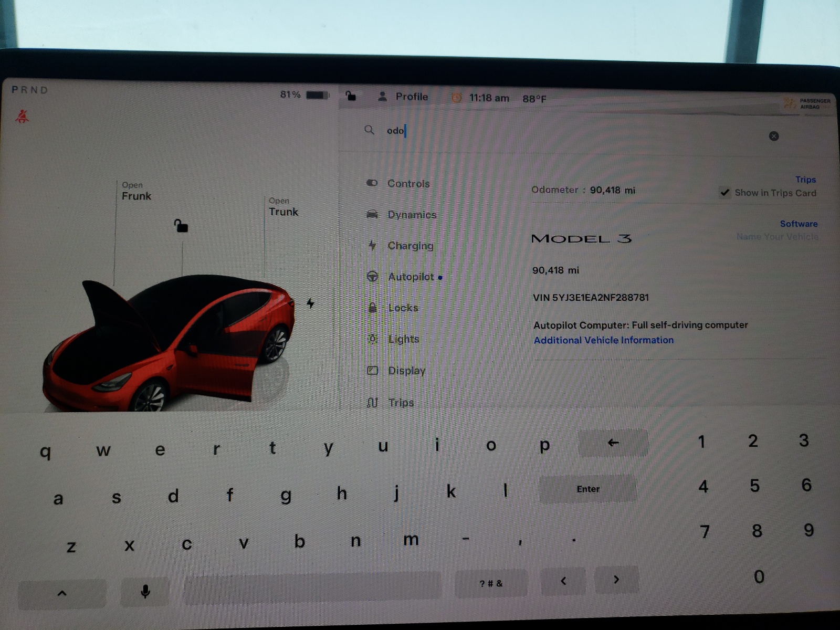Tap the seatbelt warning icon
Screen dimensions: 840x630
tap(22, 116)
